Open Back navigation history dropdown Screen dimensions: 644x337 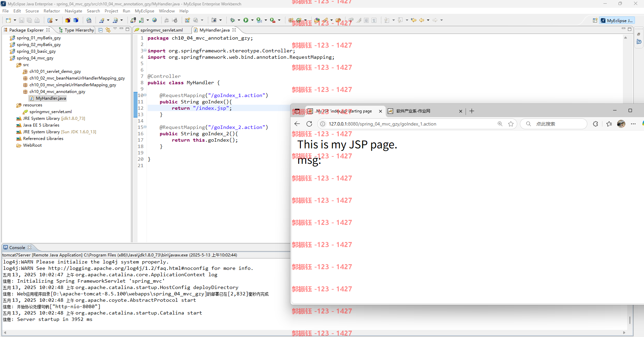(x=428, y=20)
